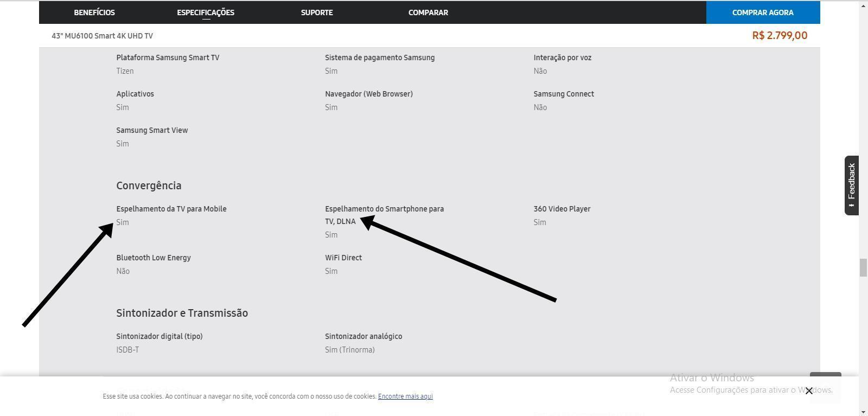Click the Sim (Trinorma) value
The width and height of the screenshot is (868, 416).
click(350, 350)
